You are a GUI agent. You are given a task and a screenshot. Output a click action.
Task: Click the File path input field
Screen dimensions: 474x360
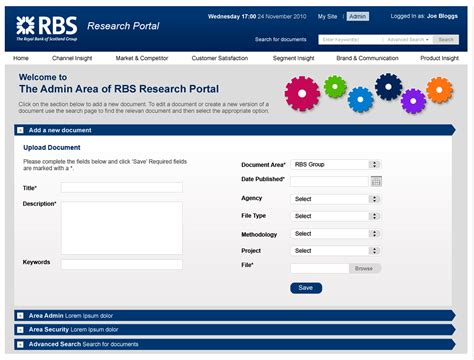(320, 268)
